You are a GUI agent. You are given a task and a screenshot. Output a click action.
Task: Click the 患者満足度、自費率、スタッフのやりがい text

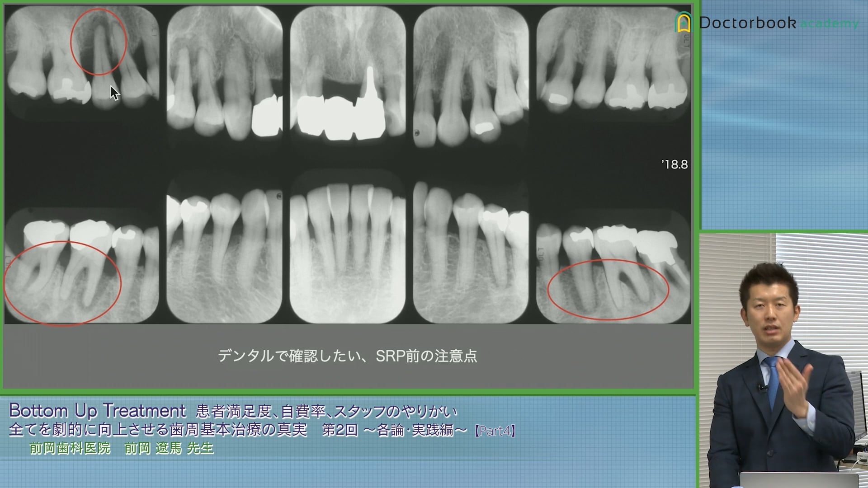click(x=326, y=411)
